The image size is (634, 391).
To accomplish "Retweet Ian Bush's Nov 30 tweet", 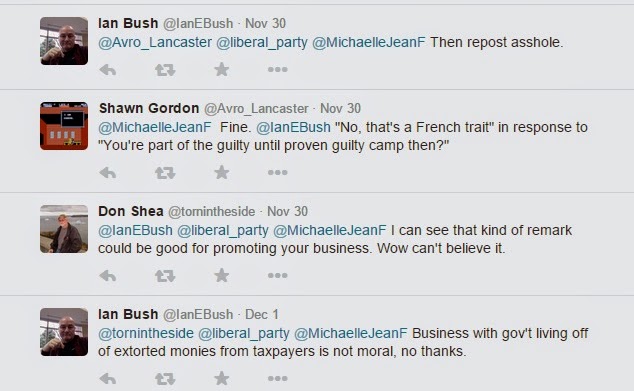I will (x=165, y=70).
